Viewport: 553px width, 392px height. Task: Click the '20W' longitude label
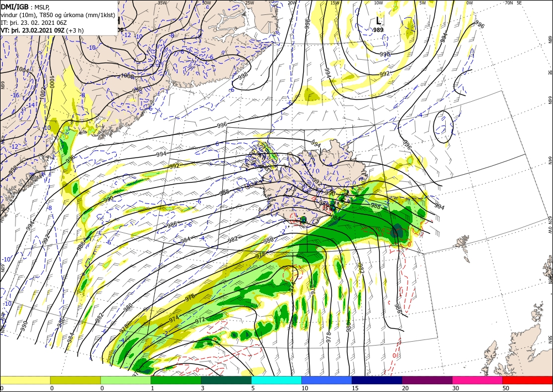(291, 3)
